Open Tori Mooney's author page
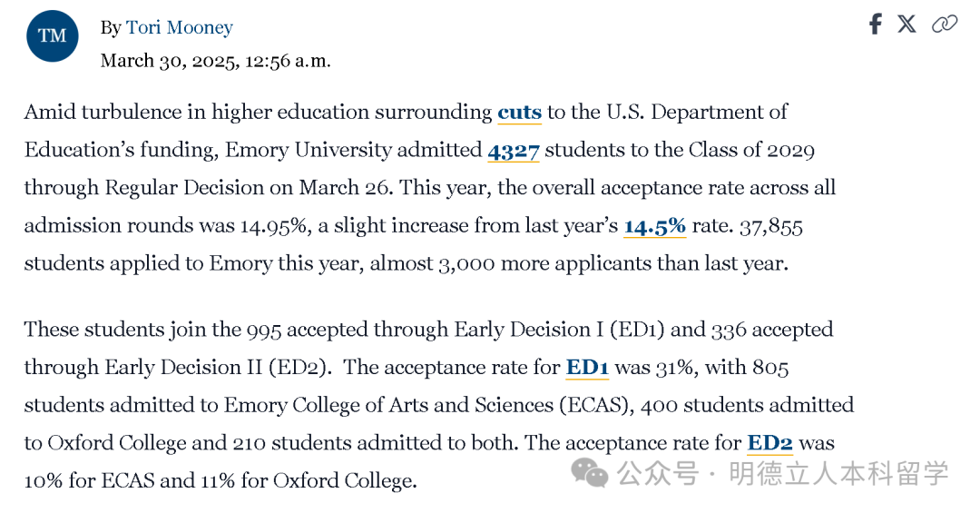The height and width of the screenshot is (513, 980). 180,27
